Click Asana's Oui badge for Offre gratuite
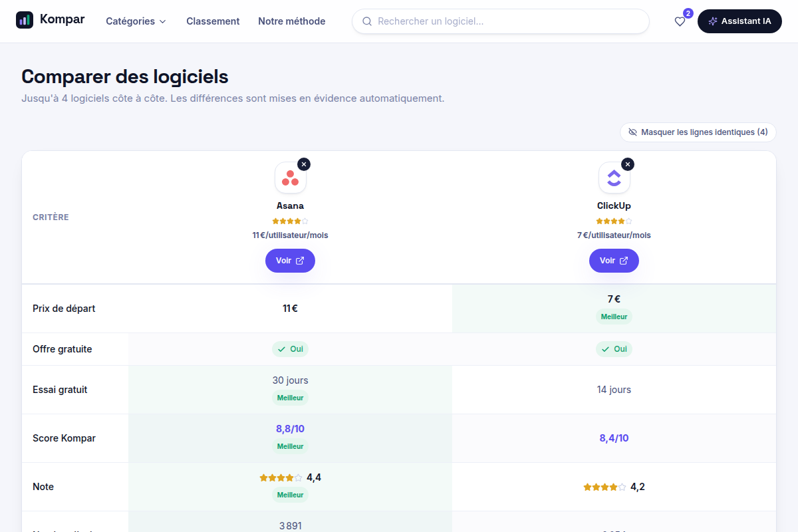 point(290,349)
